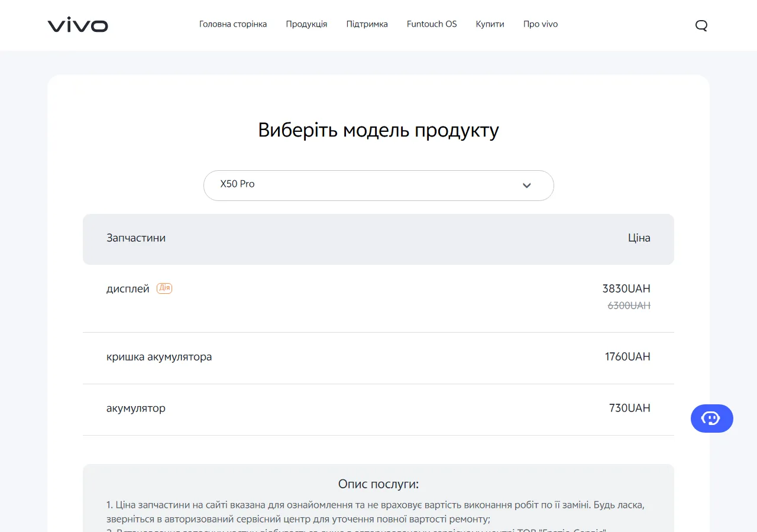Image resolution: width=757 pixels, height=532 pixels.
Task: Expand the X50 Pro dropdown chevron
Action: click(x=527, y=186)
